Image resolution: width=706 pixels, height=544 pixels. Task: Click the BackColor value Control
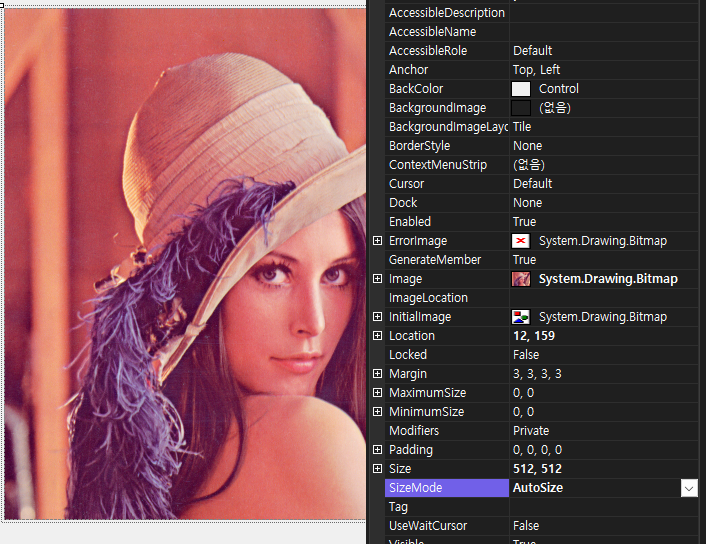click(559, 89)
